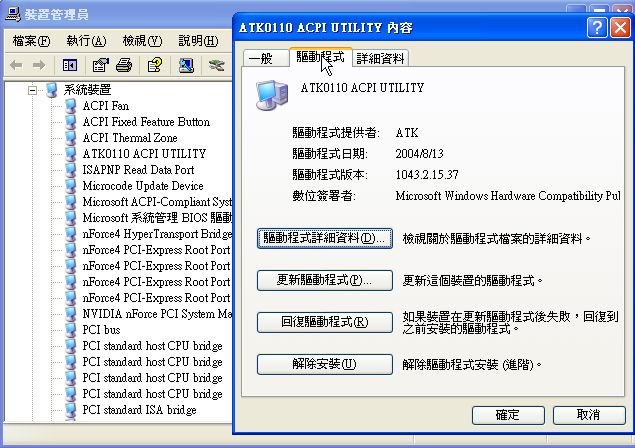Click the Help toolbar icon with question mark
The width and height of the screenshot is (635, 448).
tap(155, 65)
